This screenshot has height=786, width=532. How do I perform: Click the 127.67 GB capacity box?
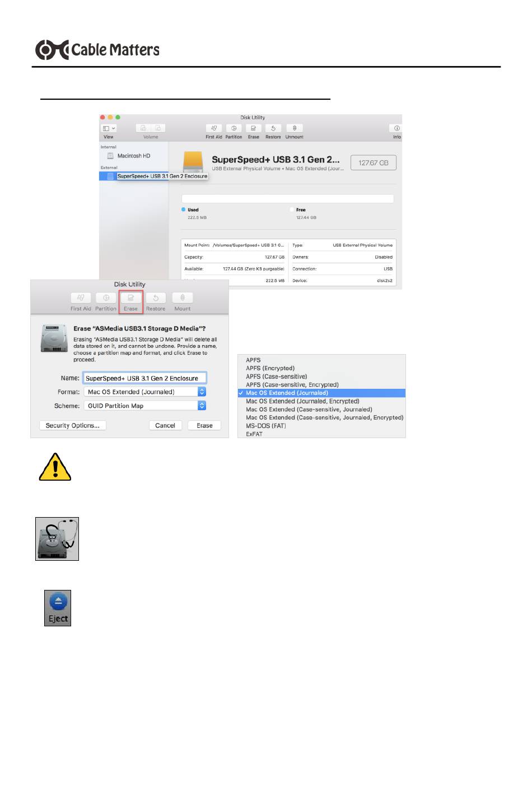tap(374, 162)
